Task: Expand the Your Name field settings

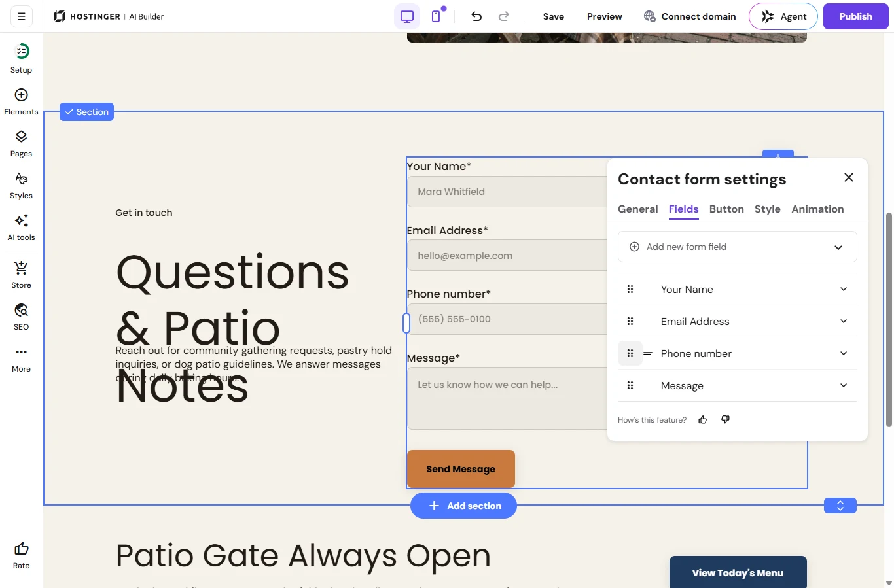Action: pos(844,289)
